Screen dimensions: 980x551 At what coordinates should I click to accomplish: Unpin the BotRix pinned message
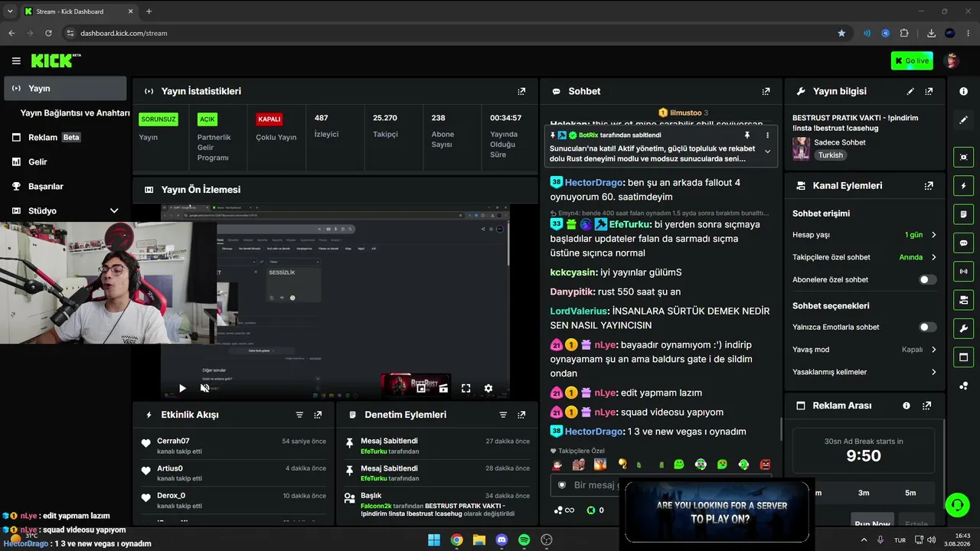(x=747, y=135)
